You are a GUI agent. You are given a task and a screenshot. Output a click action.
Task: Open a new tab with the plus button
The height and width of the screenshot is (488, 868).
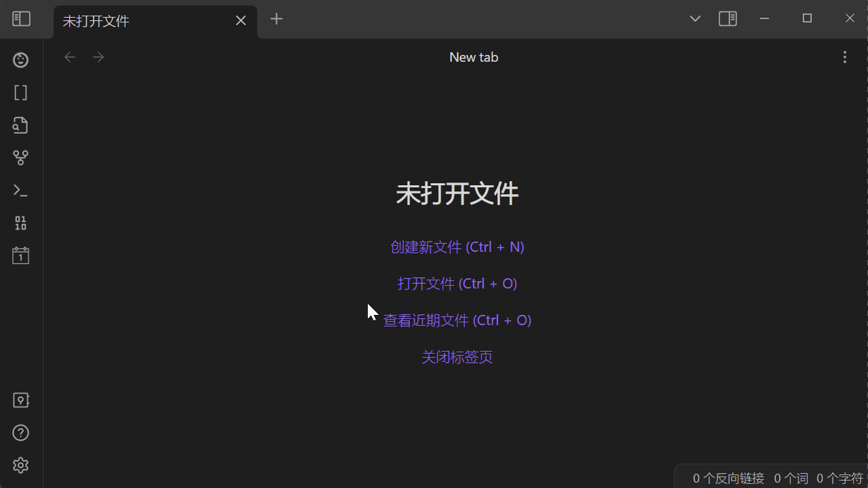point(276,18)
